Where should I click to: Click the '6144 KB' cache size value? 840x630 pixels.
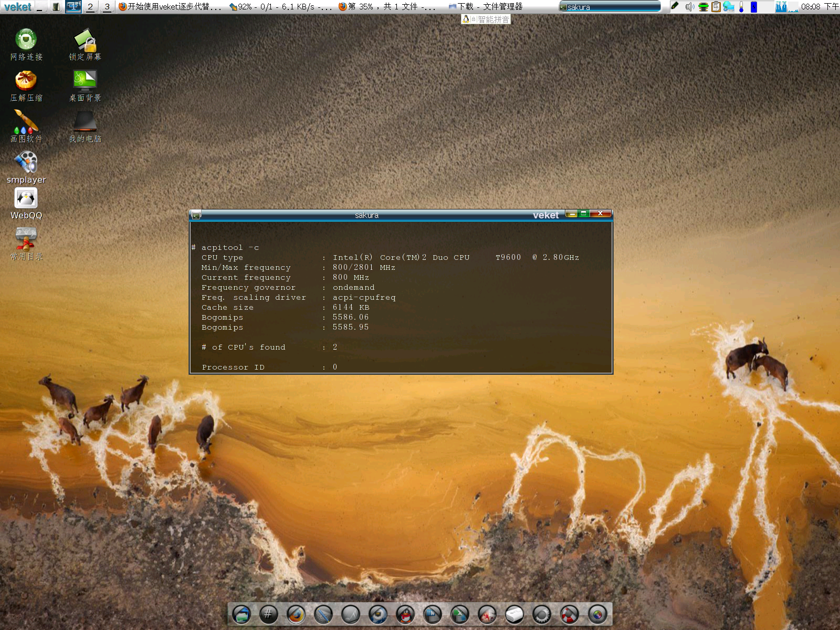351,308
